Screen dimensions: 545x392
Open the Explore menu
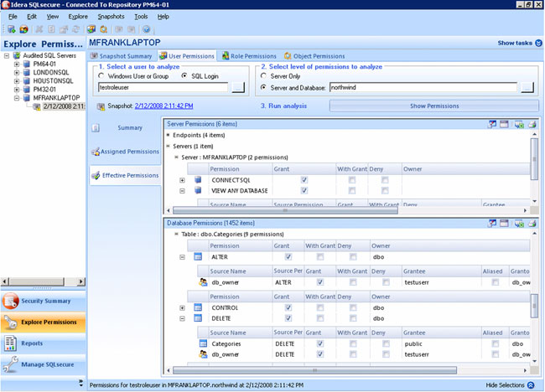pos(78,16)
